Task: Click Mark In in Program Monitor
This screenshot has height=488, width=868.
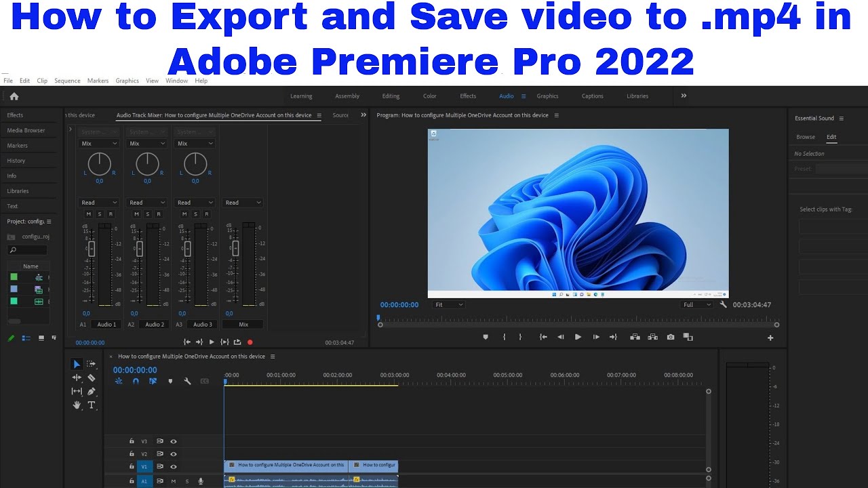Action: pyautogui.click(x=504, y=337)
